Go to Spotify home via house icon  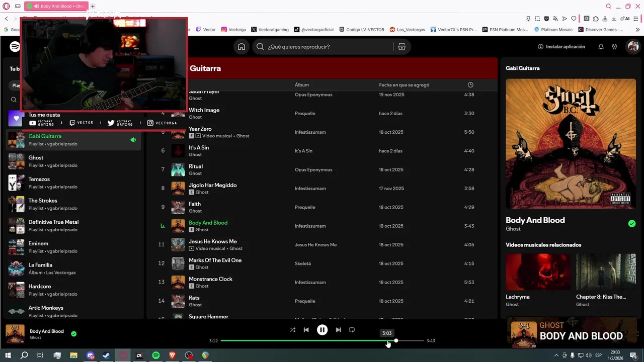(242, 47)
